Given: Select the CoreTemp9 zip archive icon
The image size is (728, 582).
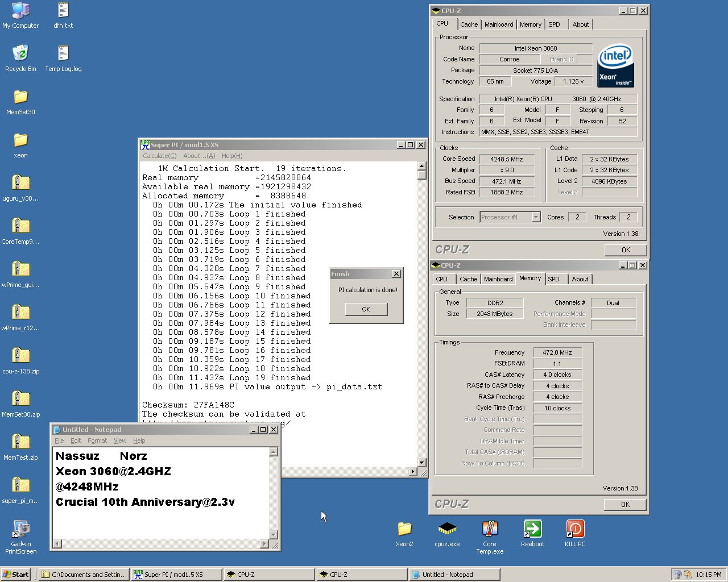Looking at the screenshot, I should point(20,231).
